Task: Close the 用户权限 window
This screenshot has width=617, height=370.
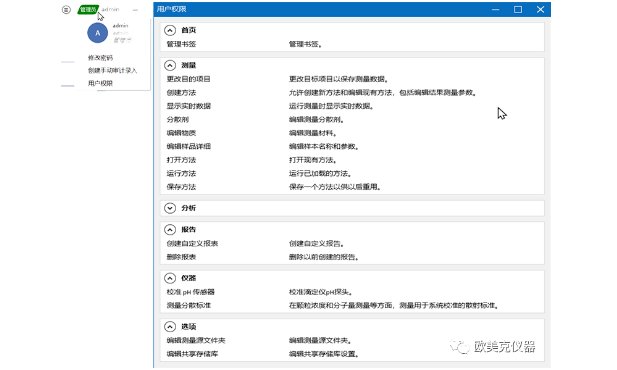Action: 540,9
